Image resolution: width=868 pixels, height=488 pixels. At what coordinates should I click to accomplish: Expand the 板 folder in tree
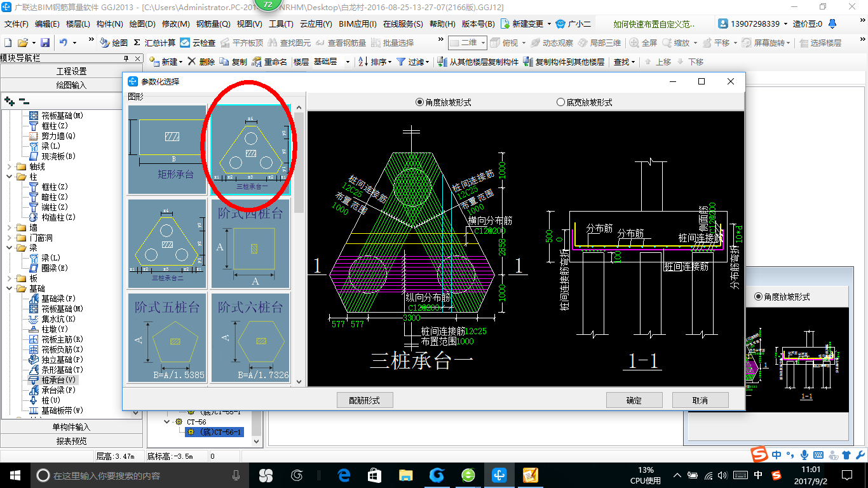click(x=9, y=278)
